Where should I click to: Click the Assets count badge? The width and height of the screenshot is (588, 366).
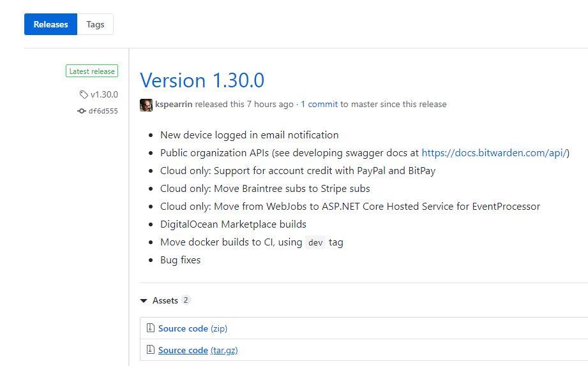pos(186,300)
